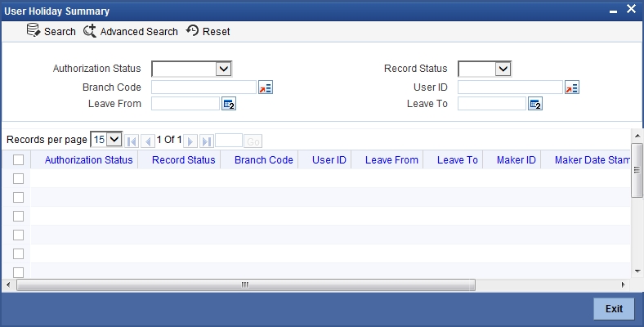Sort by the Leave To column header
The width and height of the screenshot is (644, 327).
[x=457, y=159]
